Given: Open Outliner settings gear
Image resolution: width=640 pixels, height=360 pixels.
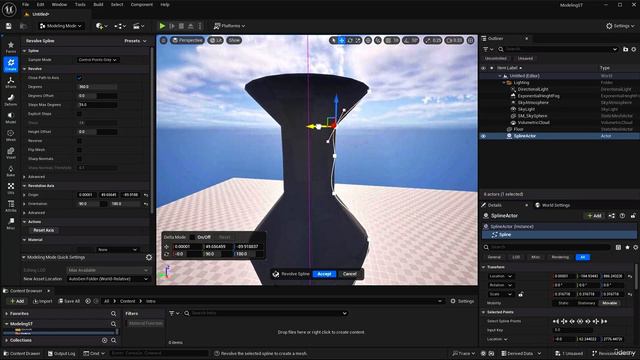Looking at the screenshot, I should 634,49.
